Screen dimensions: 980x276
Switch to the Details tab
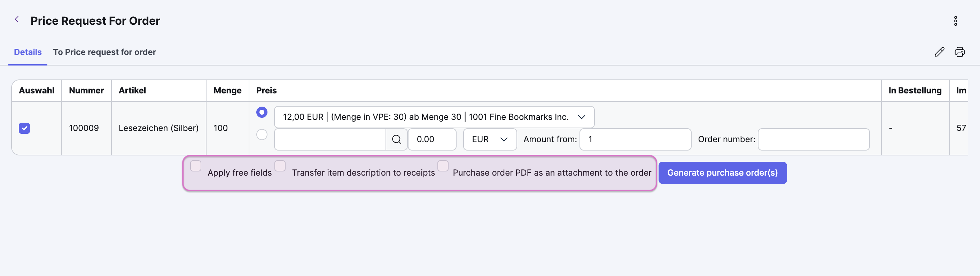click(28, 52)
